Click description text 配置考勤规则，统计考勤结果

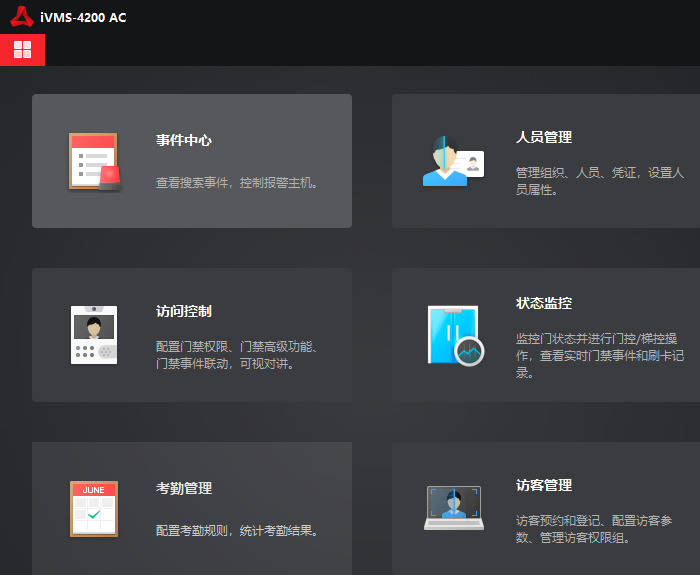239,530
